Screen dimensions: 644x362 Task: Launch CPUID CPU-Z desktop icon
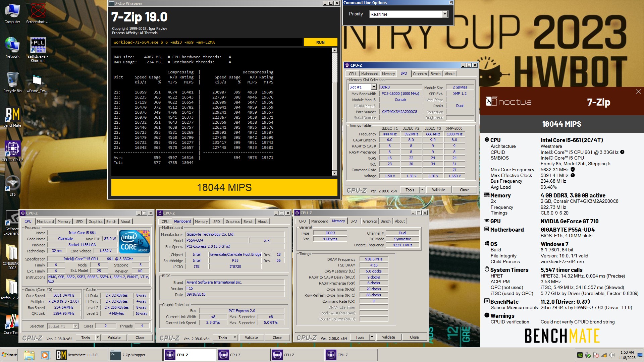[12, 152]
